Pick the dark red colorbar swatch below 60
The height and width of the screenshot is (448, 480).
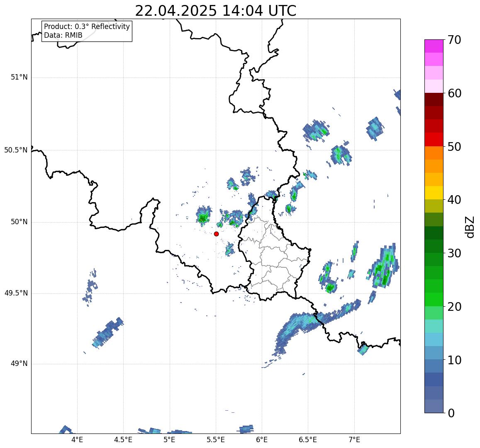434,100
